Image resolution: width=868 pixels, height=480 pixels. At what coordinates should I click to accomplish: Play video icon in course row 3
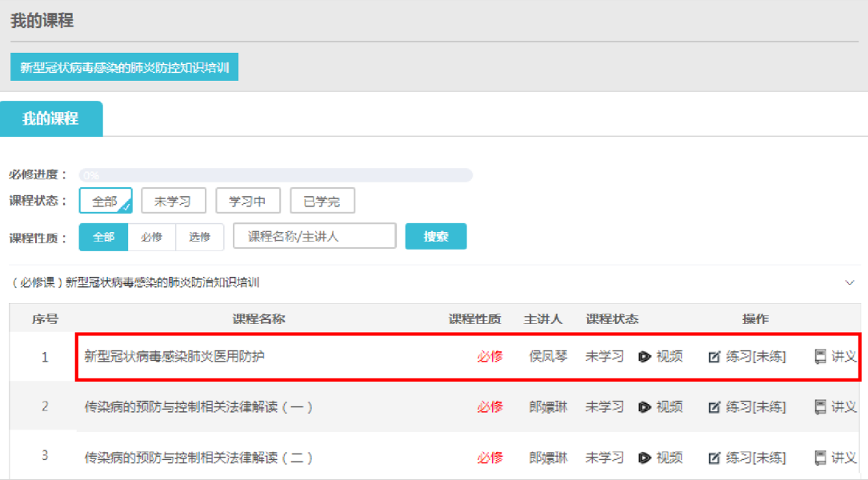[645, 458]
